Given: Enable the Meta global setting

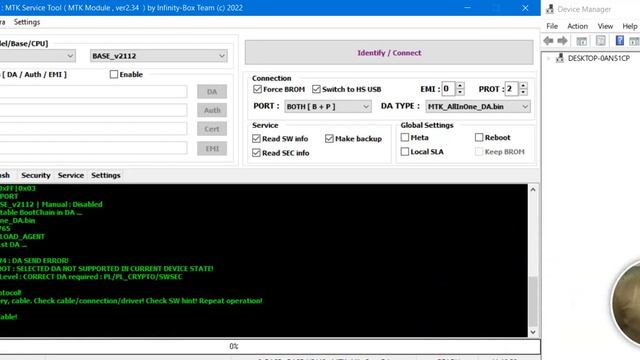Looking at the screenshot, I should (x=404, y=138).
